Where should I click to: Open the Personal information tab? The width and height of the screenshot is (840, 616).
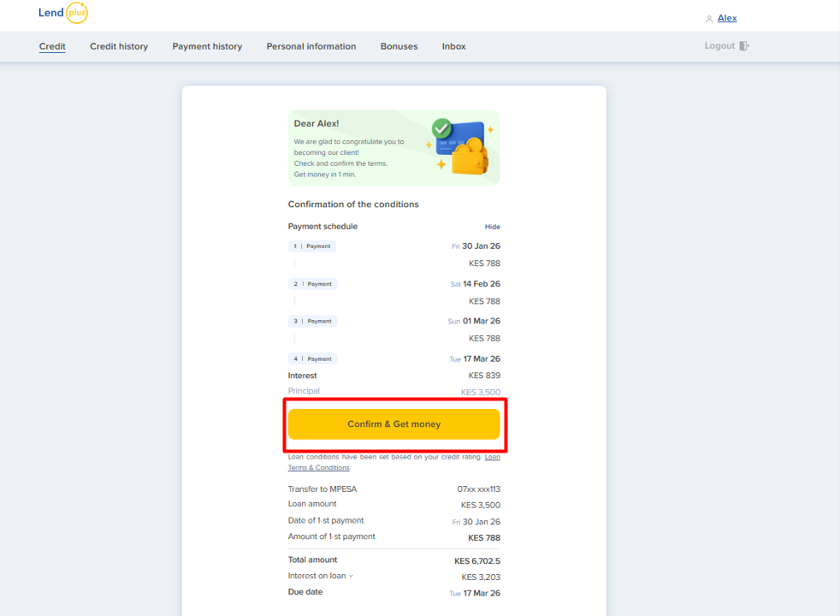(x=311, y=46)
